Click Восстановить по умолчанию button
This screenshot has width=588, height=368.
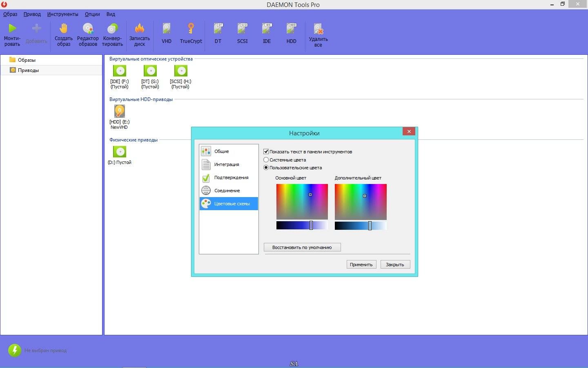tap(302, 247)
